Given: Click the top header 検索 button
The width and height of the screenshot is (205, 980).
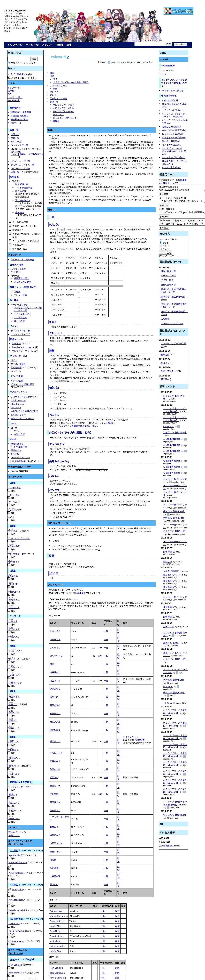Looking at the screenshot, I should [169, 44].
